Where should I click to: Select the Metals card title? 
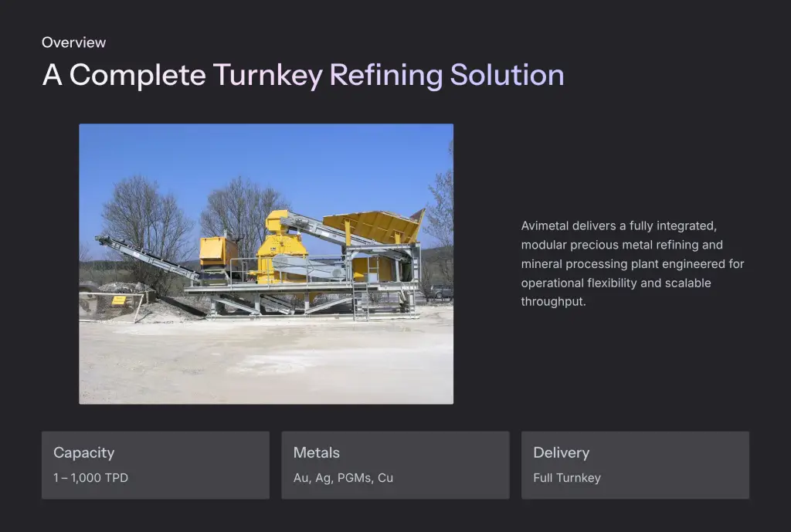316,452
